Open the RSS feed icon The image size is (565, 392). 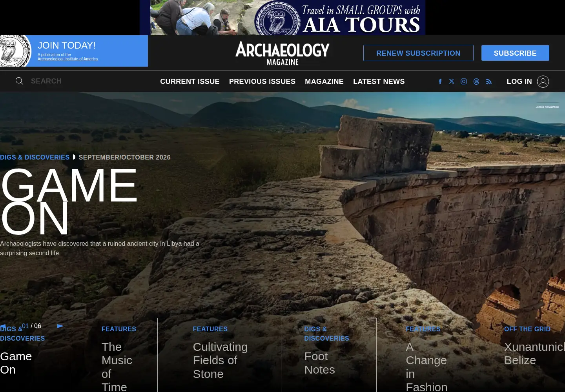[x=489, y=82]
